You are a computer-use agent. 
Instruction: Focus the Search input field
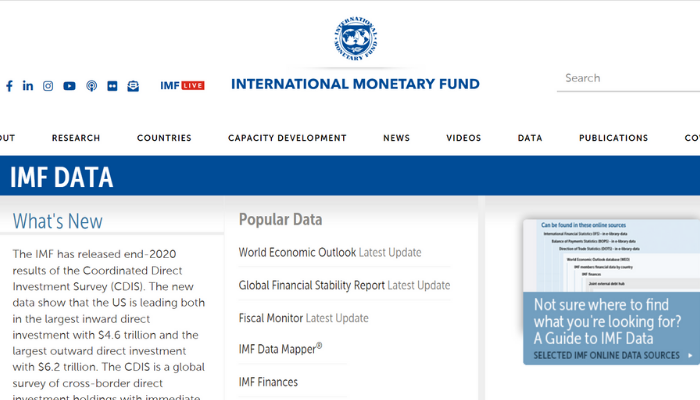[628, 79]
